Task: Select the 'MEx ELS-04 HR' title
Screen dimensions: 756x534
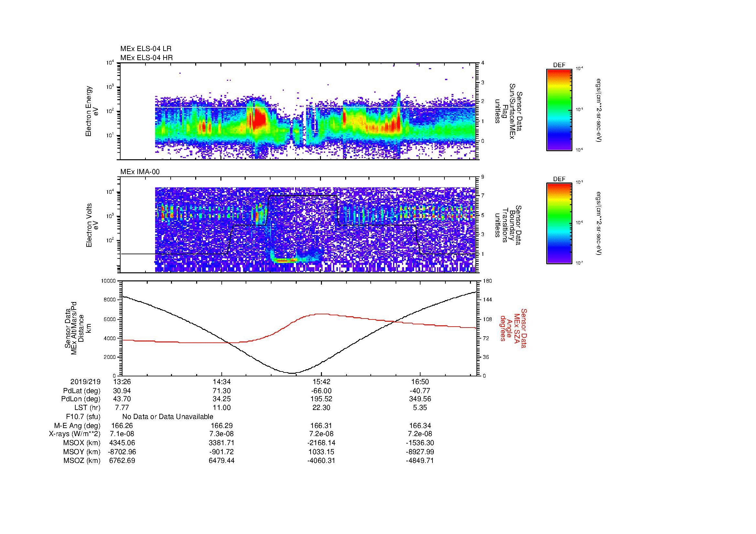Action: pyautogui.click(x=146, y=58)
